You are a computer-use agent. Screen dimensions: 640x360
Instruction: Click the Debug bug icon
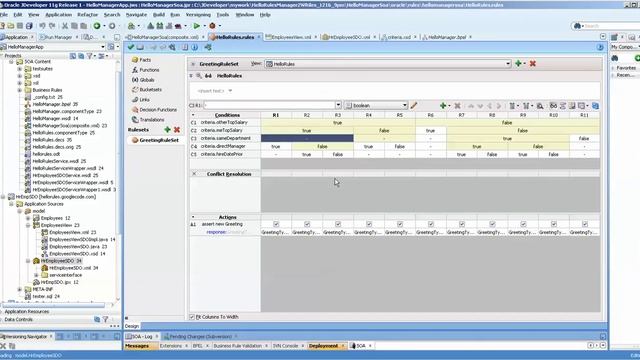tap(212, 26)
